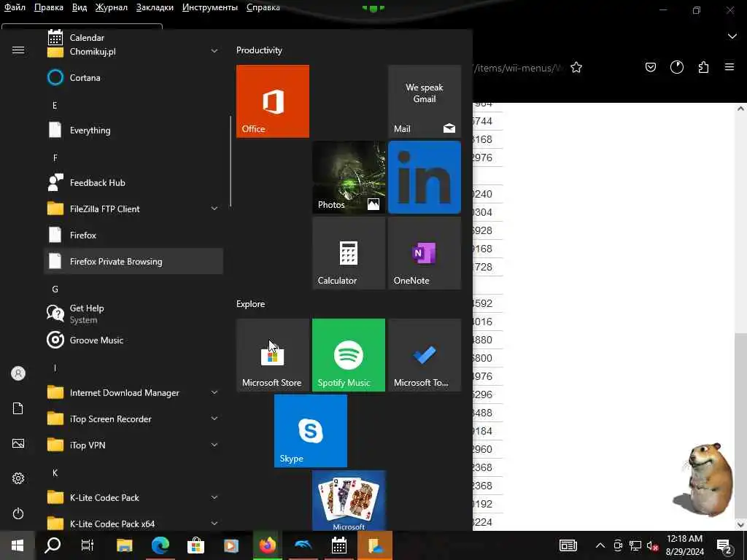747x560 pixels.
Task: Open the Microsoft To Do tile
Action: pos(425,355)
